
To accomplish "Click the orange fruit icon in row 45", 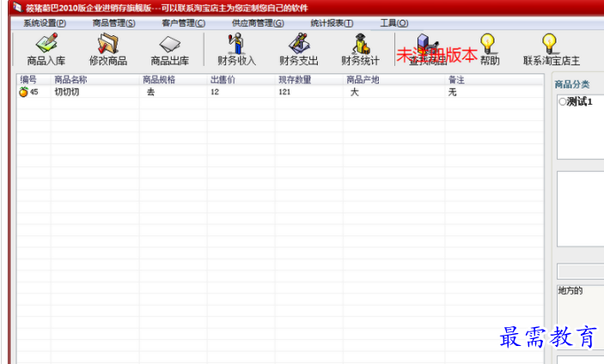I will (x=23, y=92).
